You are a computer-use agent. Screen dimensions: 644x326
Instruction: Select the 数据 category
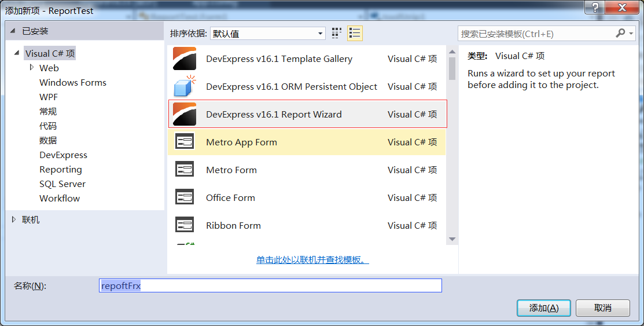[x=48, y=140]
